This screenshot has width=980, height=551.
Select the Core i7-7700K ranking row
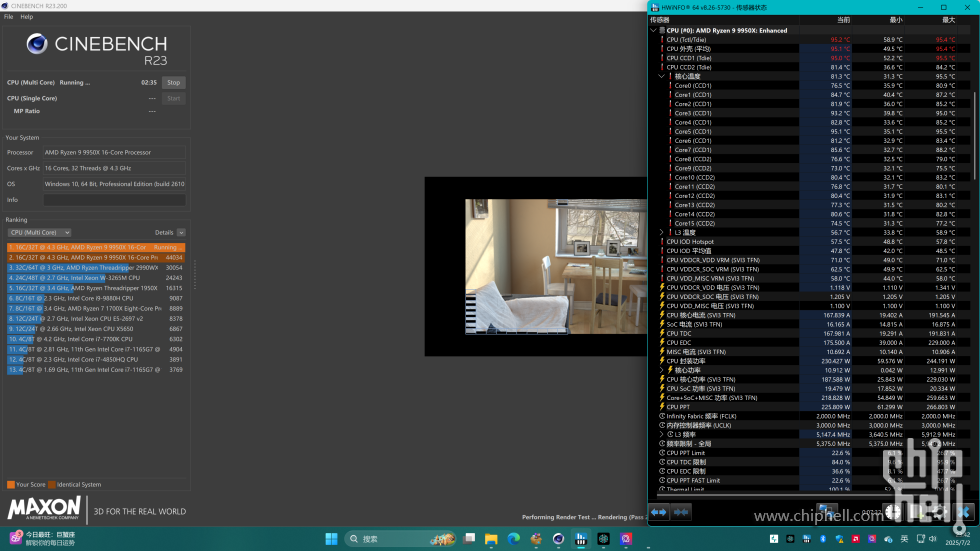tap(96, 339)
